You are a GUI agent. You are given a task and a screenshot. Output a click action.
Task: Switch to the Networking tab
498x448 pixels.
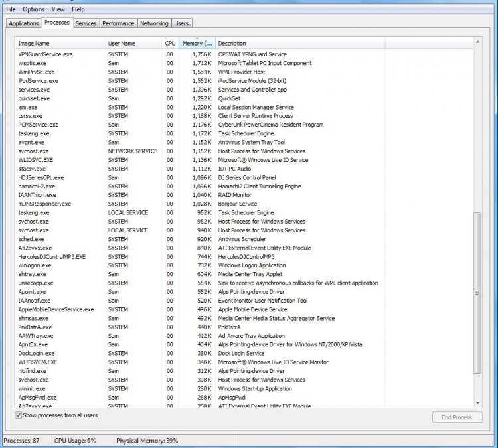tap(154, 23)
